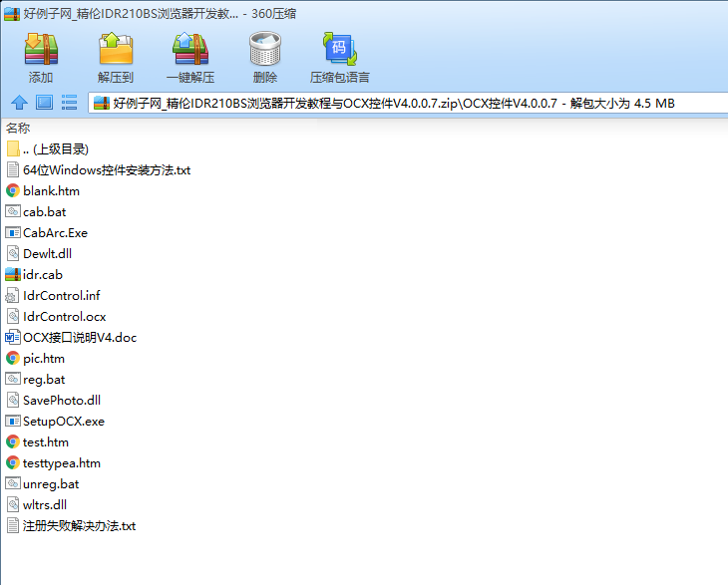Click the 解压到 (Extract to) icon
This screenshot has height=585, width=728.
tap(116, 49)
